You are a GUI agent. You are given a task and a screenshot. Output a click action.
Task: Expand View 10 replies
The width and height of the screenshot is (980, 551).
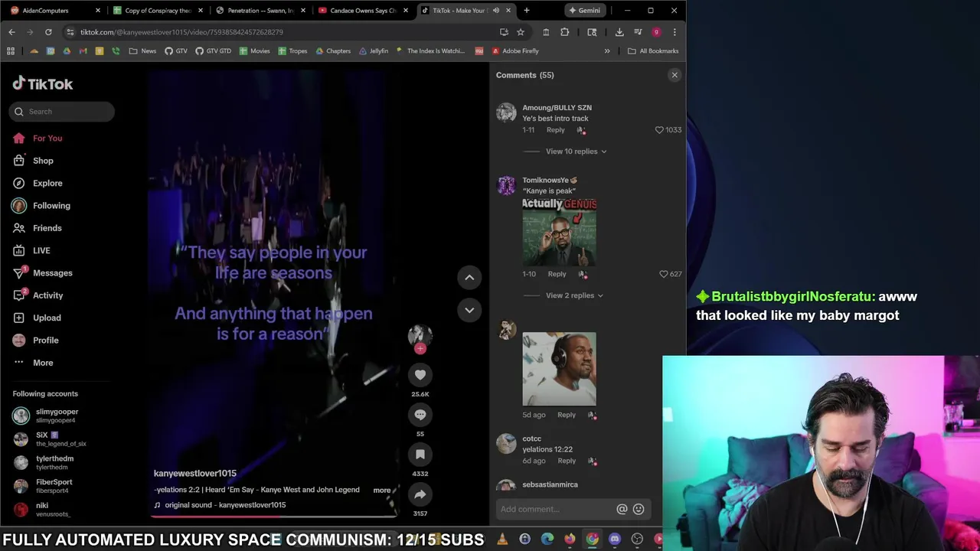pyautogui.click(x=576, y=152)
